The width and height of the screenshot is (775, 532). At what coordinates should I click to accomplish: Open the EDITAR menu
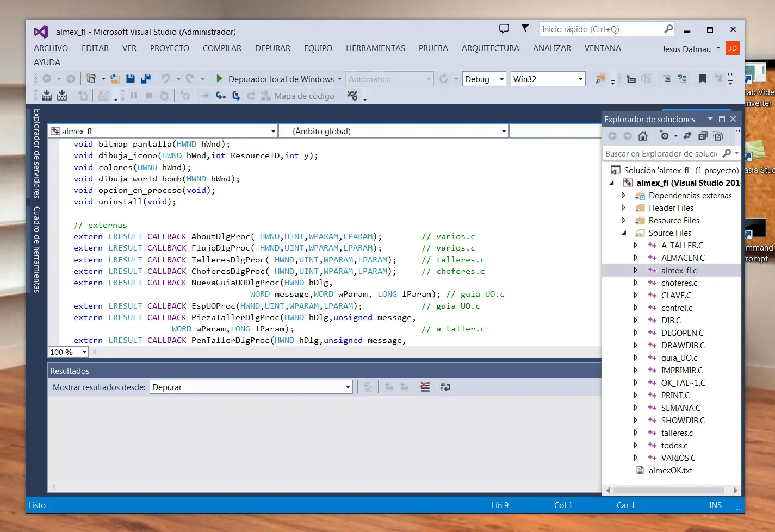point(95,48)
